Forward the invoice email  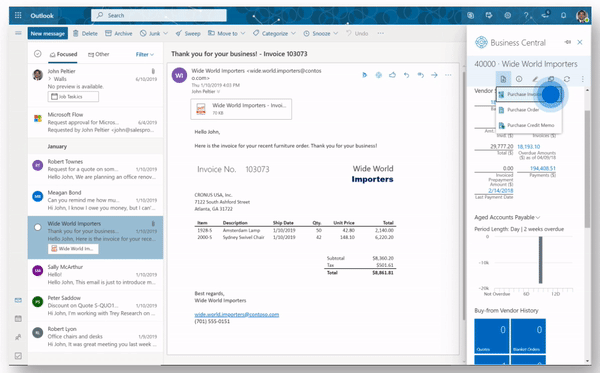coord(434,75)
